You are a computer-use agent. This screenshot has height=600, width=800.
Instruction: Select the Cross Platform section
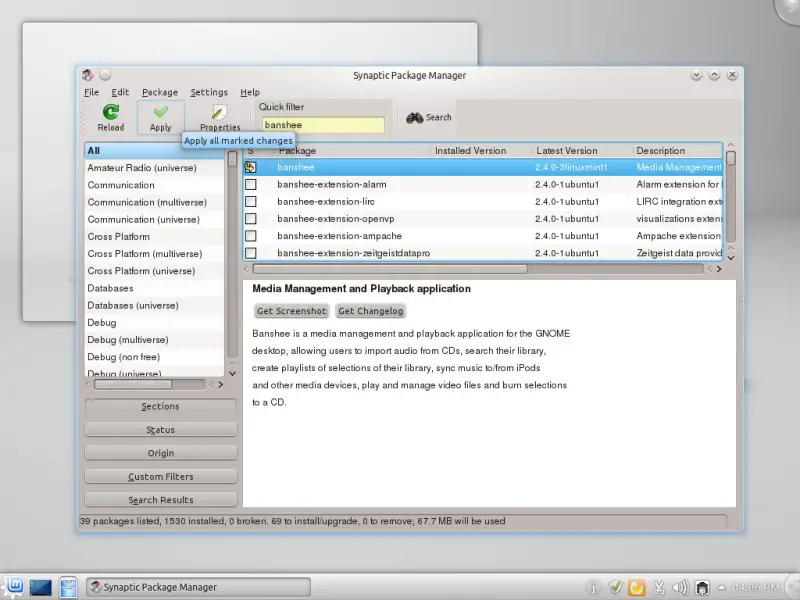154,237
